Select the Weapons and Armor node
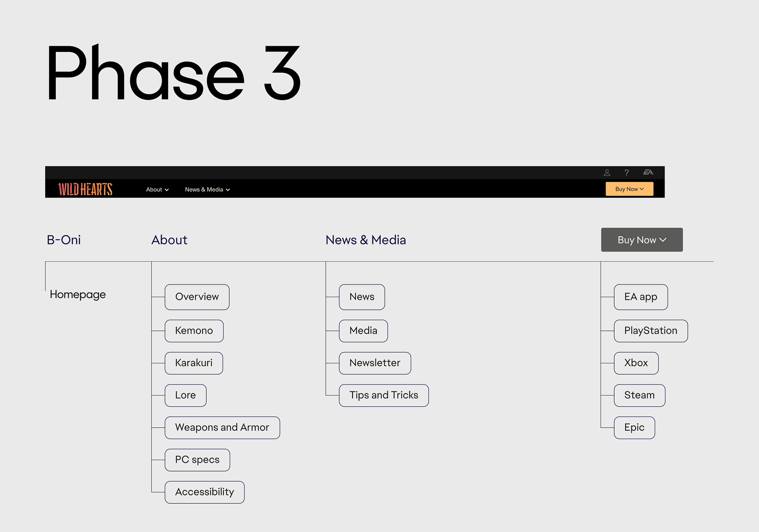 (x=222, y=428)
